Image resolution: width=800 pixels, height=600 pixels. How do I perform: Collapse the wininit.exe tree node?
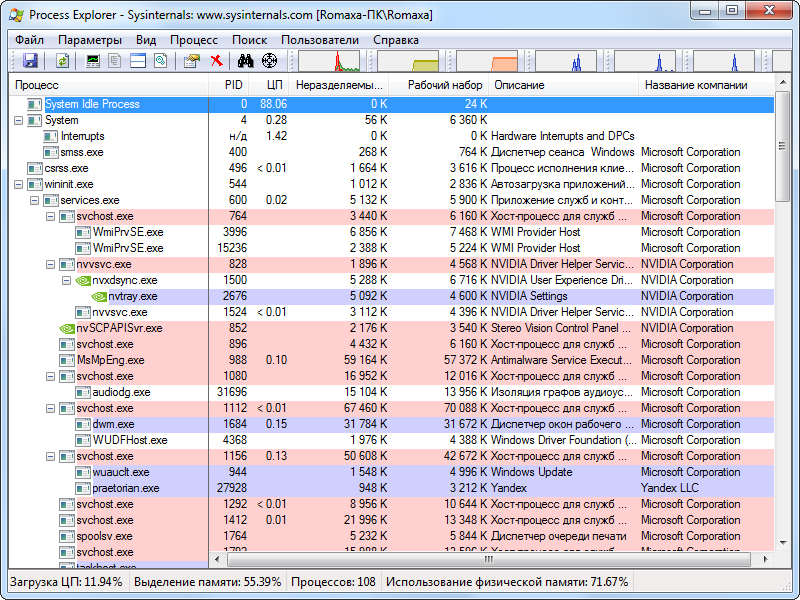click(18, 185)
